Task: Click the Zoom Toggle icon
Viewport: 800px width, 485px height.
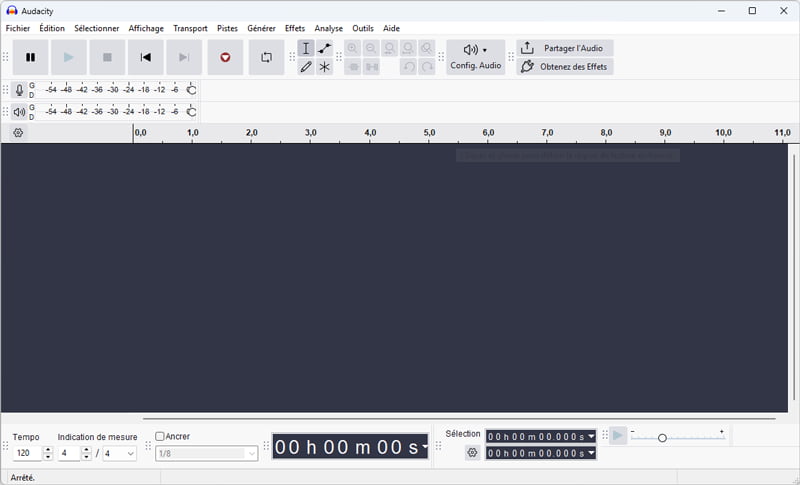Action: (427, 48)
